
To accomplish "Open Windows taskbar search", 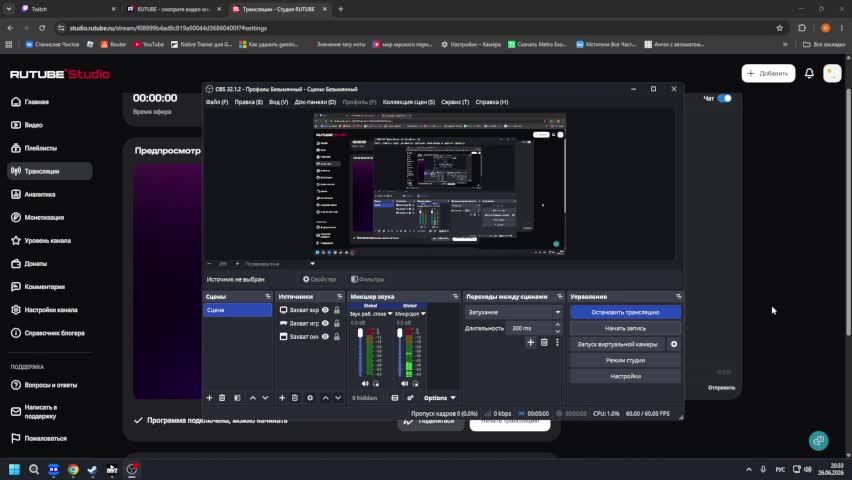I will (34, 469).
